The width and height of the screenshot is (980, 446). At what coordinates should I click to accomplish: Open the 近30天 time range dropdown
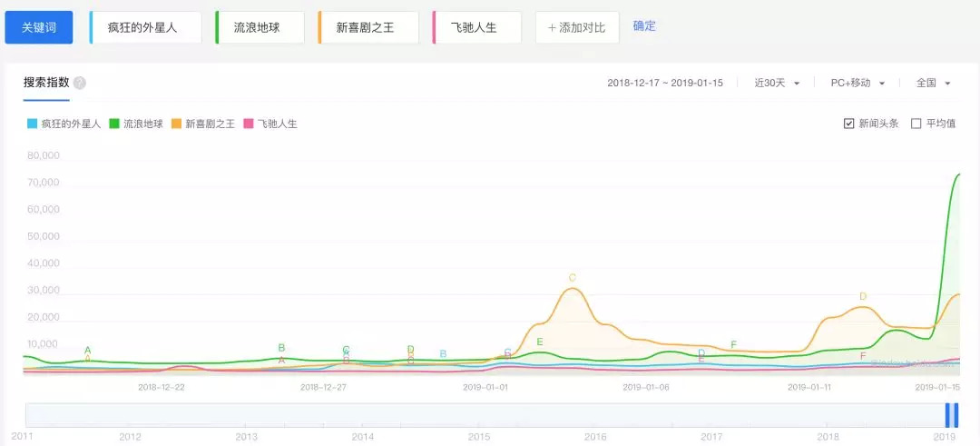[778, 83]
